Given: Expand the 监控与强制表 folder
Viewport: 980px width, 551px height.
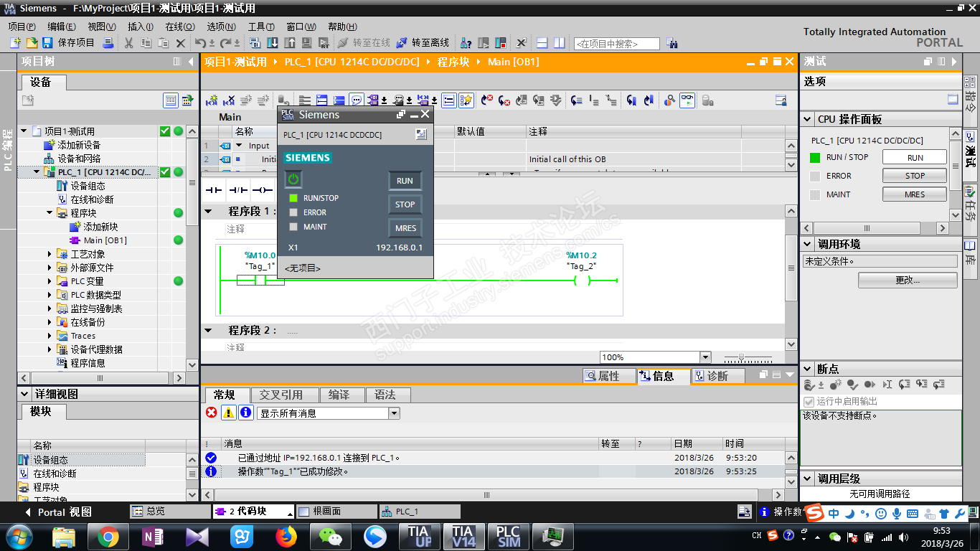Looking at the screenshot, I should point(50,309).
